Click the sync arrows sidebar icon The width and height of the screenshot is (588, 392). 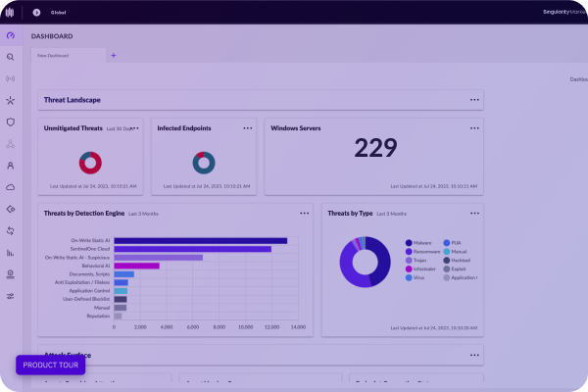[x=10, y=230]
